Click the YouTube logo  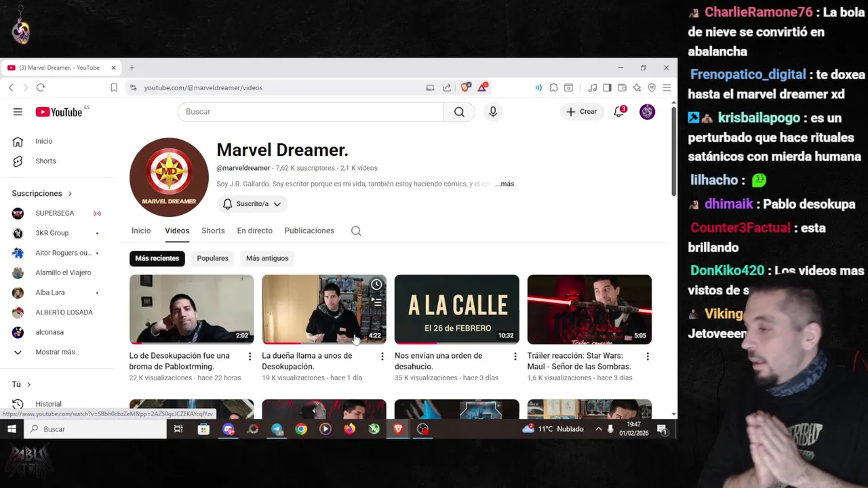pyautogui.click(x=58, y=112)
